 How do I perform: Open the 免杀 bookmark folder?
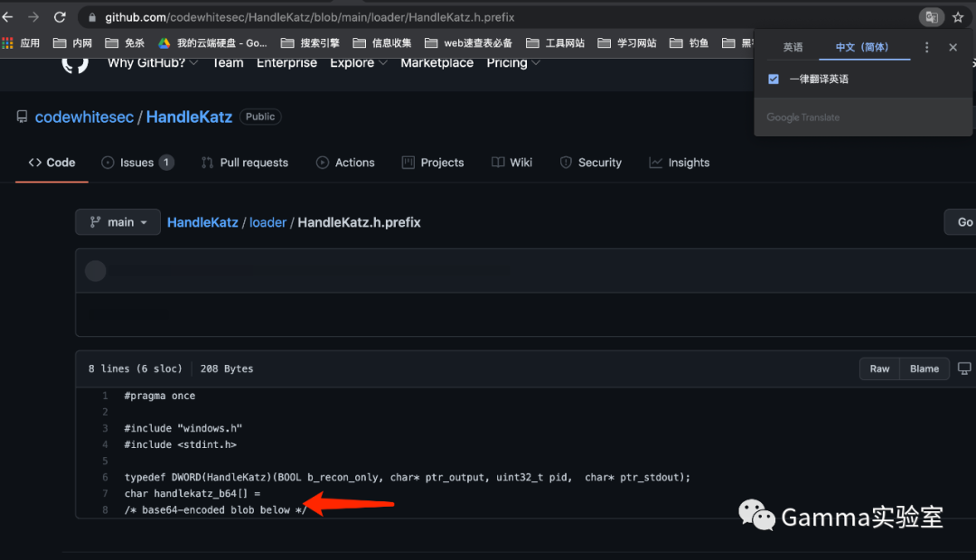(x=125, y=43)
